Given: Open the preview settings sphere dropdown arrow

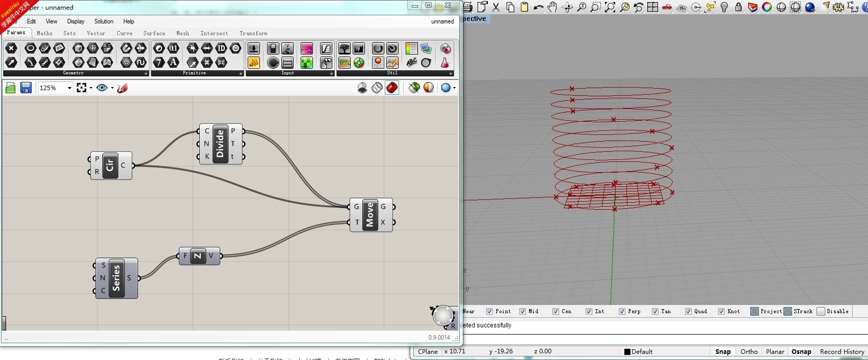Looking at the screenshot, I should [x=454, y=88].
